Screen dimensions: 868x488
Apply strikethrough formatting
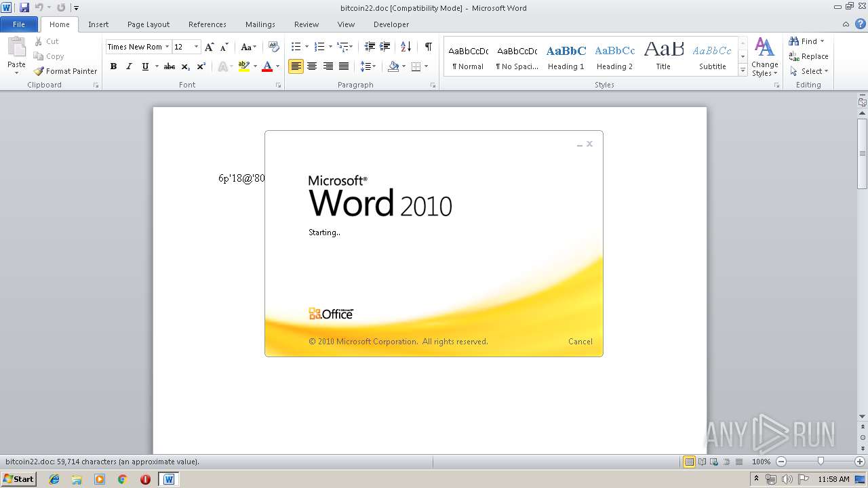170,66
